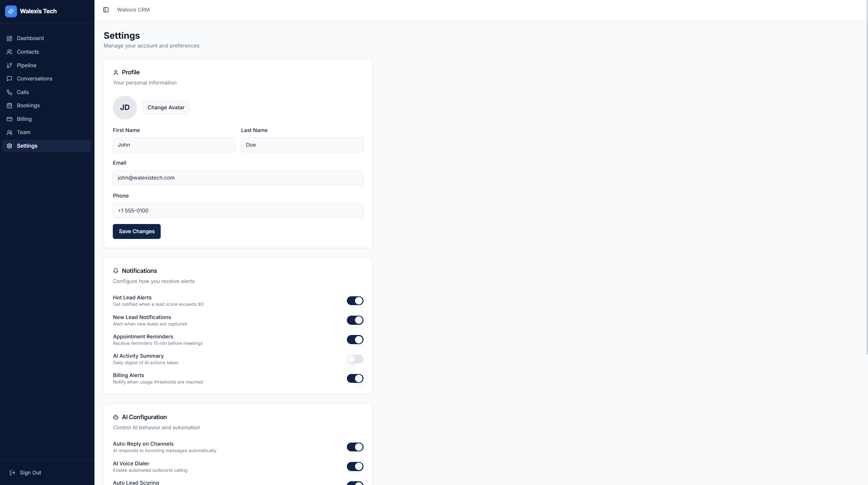Image resolution: width=868 pixels, height=485 pixels.
Task: Turn off the AI Voice Dialer
Action: coord(355,466)
